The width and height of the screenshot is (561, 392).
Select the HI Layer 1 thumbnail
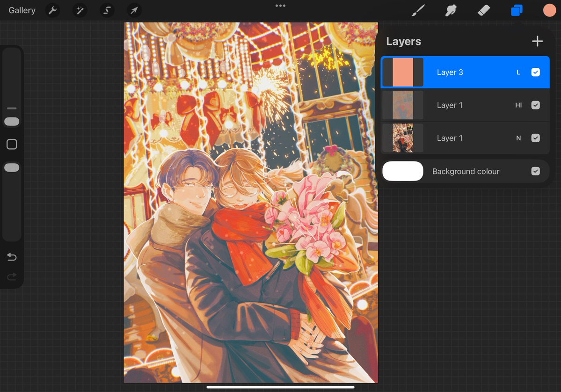click(x=403, y=105)
